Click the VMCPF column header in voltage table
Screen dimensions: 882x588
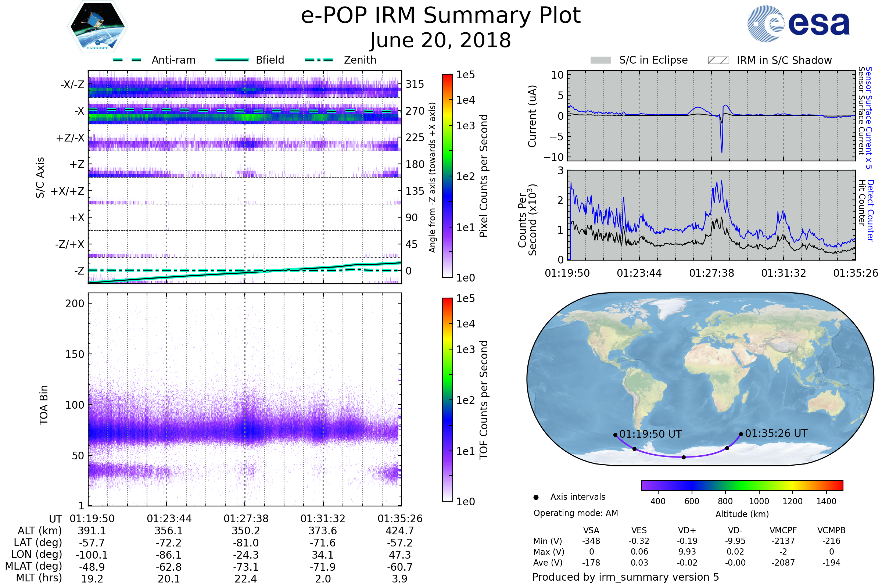click(x=783, y=531)
